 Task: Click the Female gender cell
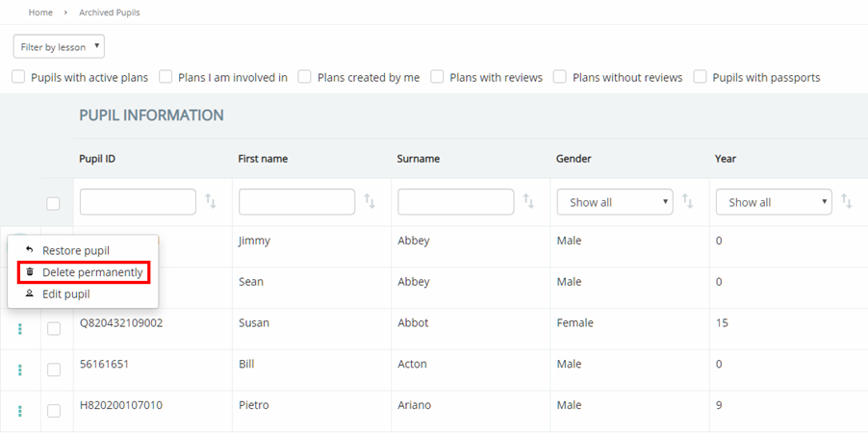pyautogui.click(x=574, y=322)
